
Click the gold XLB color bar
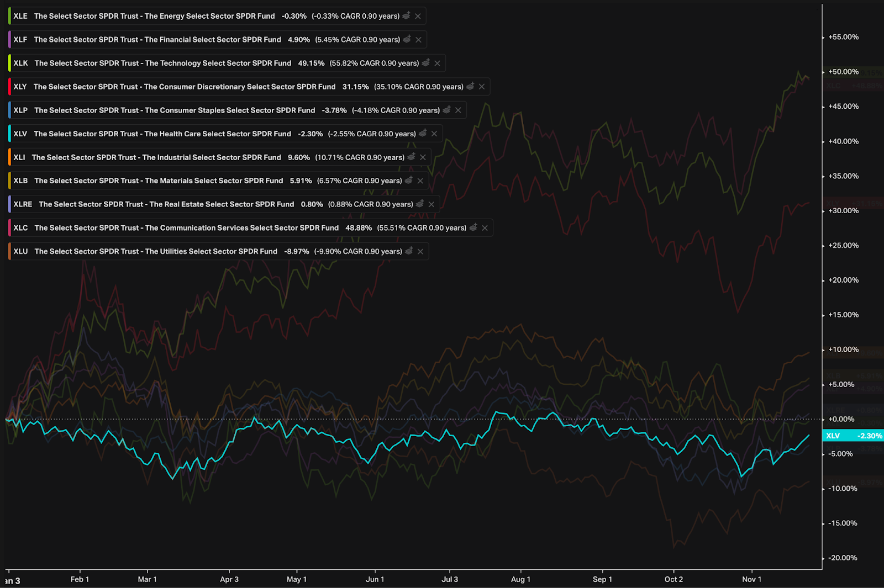click(9, 181)
